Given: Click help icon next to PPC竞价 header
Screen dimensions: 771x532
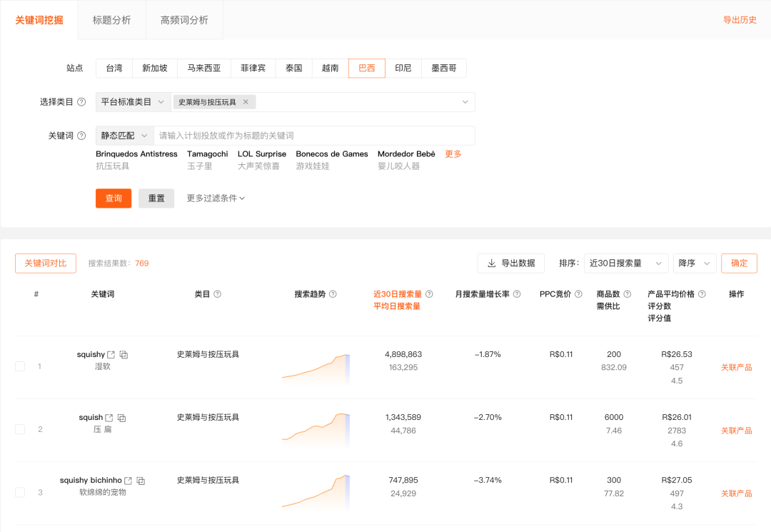Looking at the screenshot, I should [578, 294].
